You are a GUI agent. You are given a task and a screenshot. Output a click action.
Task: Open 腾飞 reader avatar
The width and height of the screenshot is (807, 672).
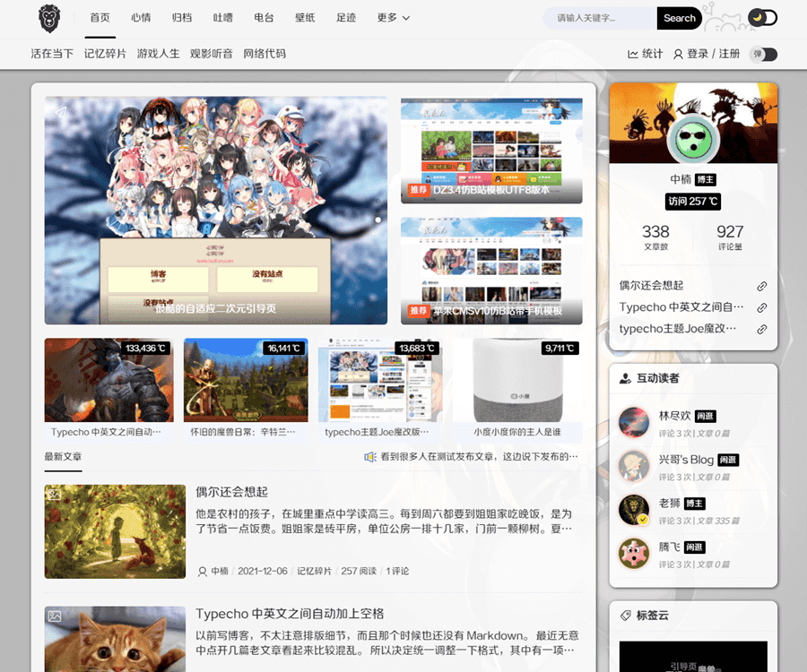pos(634,554)
